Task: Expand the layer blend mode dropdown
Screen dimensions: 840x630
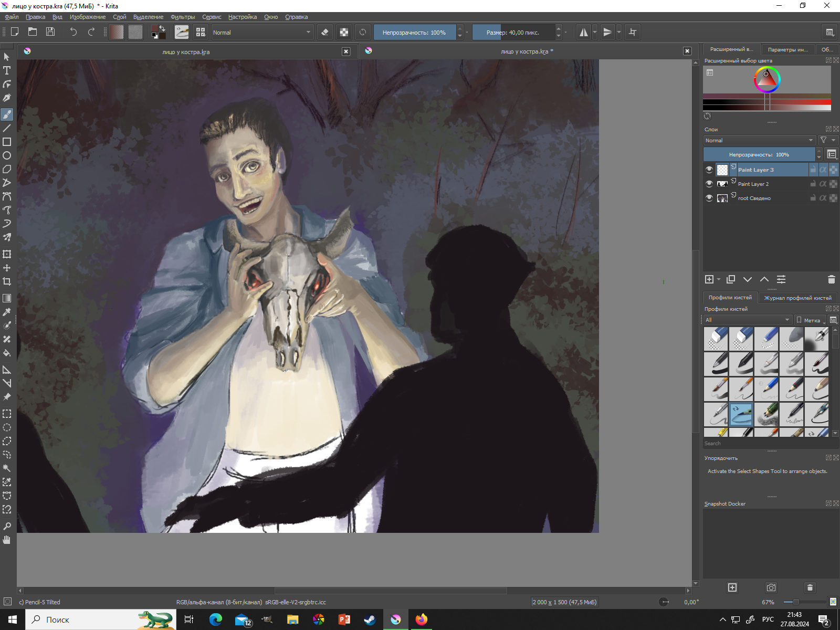Action: tap(759, 140)
